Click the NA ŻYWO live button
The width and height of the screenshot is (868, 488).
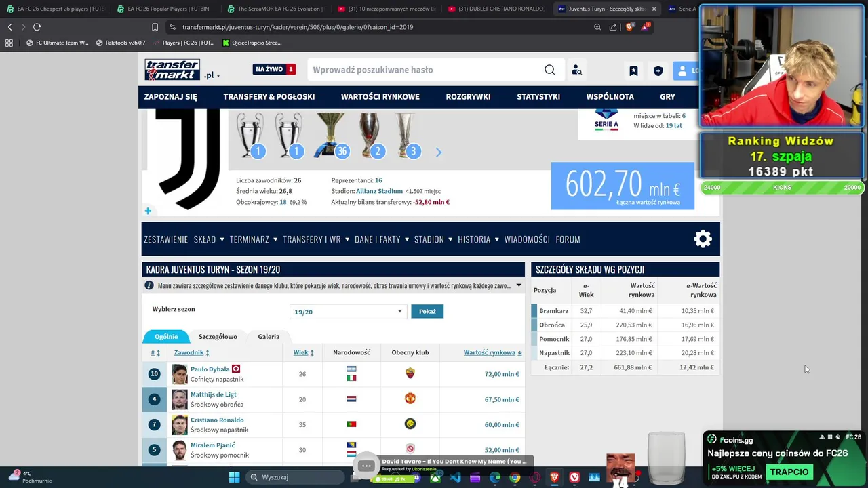click(x=275, y=69)
